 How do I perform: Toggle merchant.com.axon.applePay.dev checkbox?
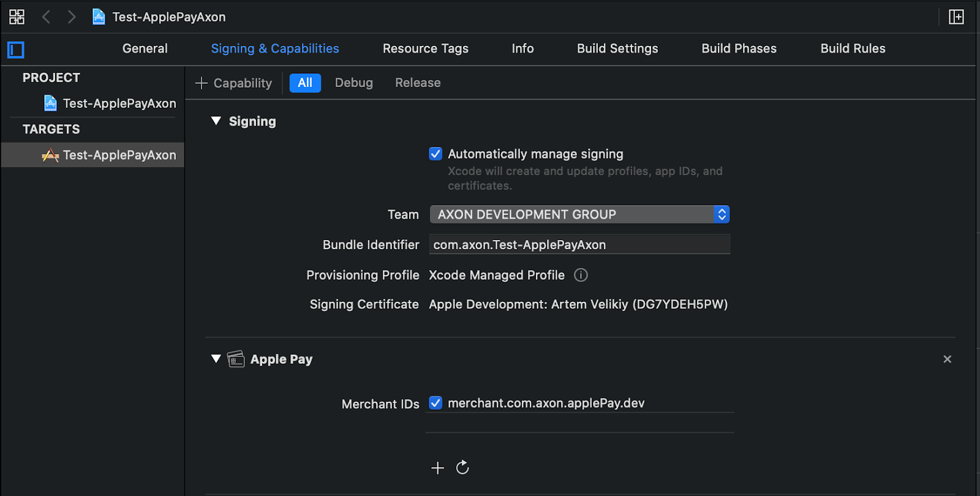coord(435,403)
